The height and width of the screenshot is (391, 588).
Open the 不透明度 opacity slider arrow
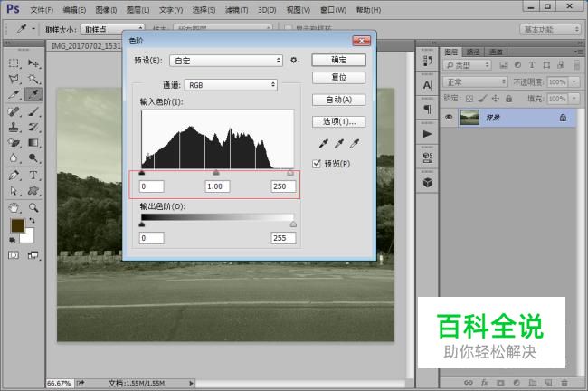tap(574, 81)
